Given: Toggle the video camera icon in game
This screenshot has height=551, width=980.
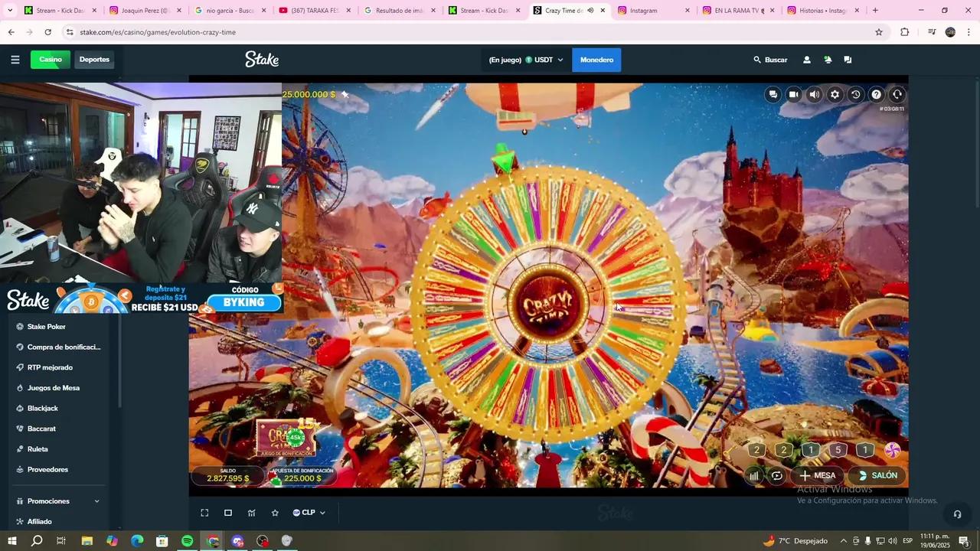Looking at the screenshot, I should (794, 94).
